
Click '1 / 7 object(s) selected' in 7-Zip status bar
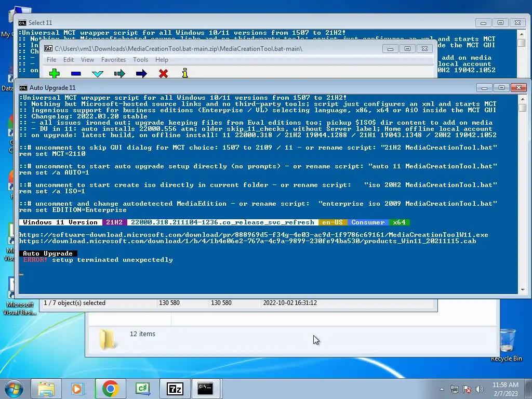coord(74,303)
